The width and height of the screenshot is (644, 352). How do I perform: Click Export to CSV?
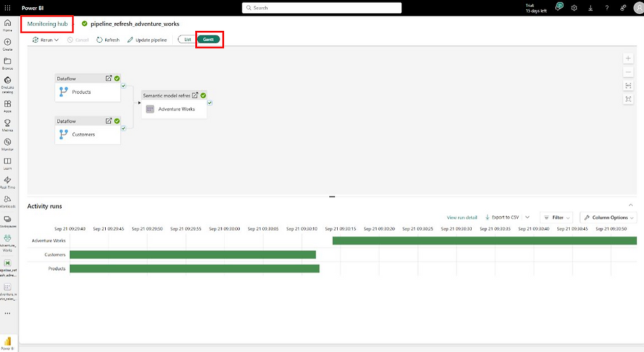(502, 217)
